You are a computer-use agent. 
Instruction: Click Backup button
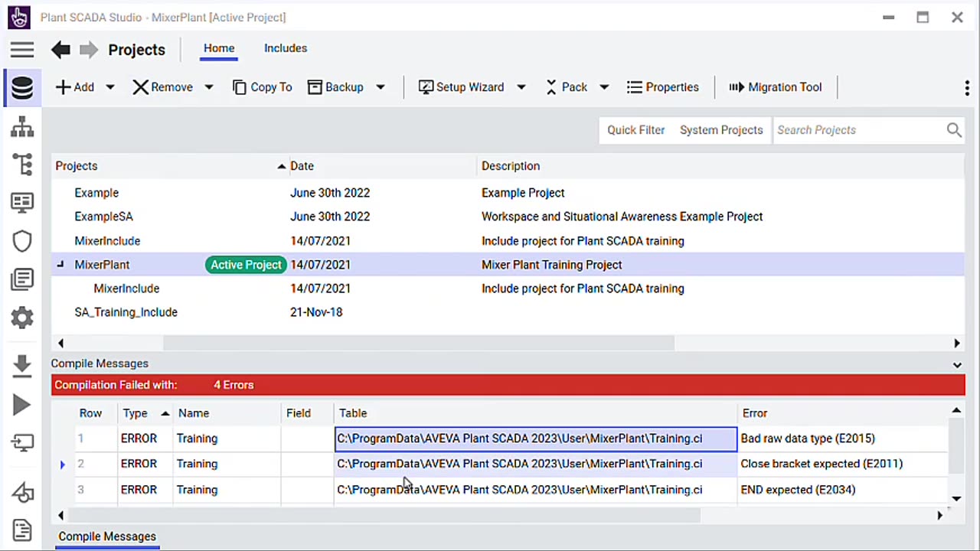335,87
